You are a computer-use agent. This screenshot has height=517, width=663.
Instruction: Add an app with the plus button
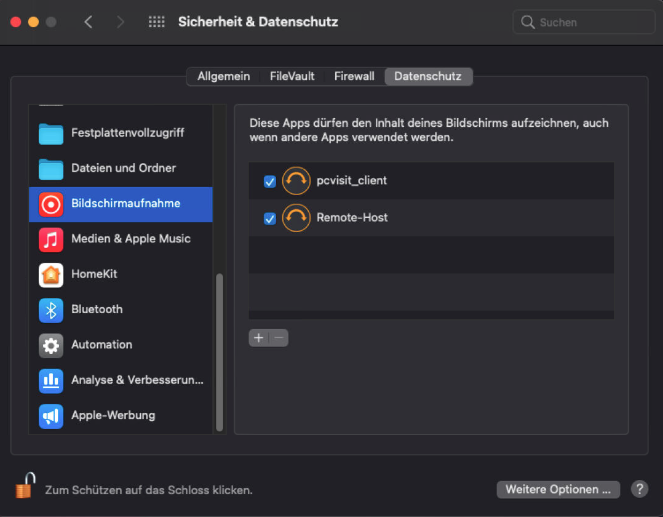[x=258, y=338]
